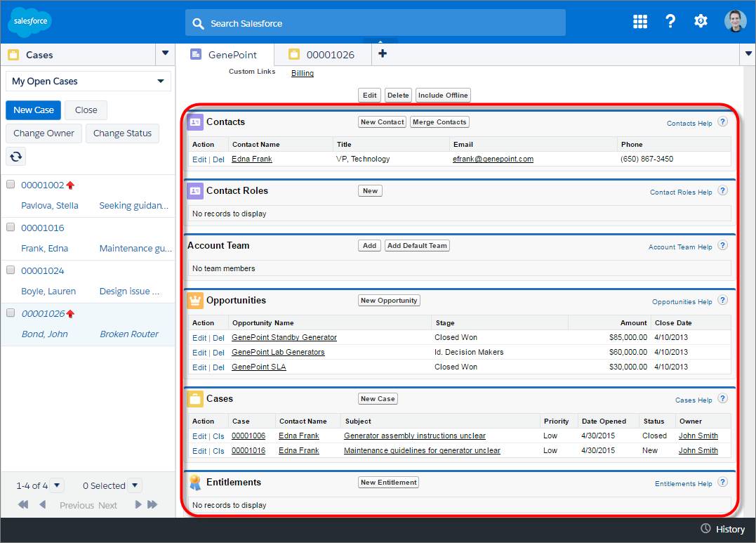Go to next page single arrow icon

coord(138,504)
